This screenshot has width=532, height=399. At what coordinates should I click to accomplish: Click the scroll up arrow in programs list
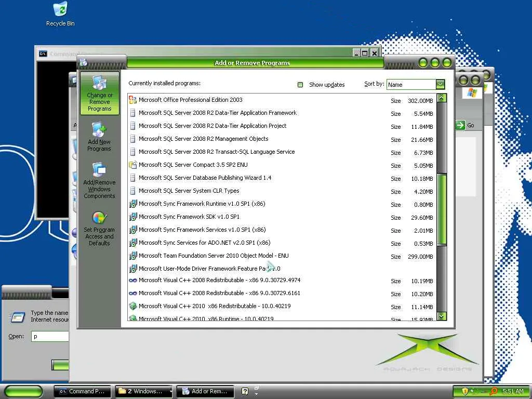tap(442, 98)
